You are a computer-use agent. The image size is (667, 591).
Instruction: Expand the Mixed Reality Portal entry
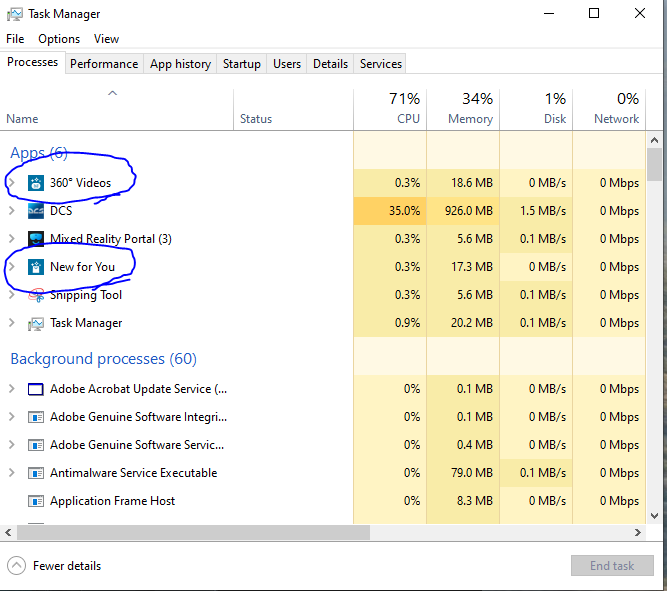point(12,239)
